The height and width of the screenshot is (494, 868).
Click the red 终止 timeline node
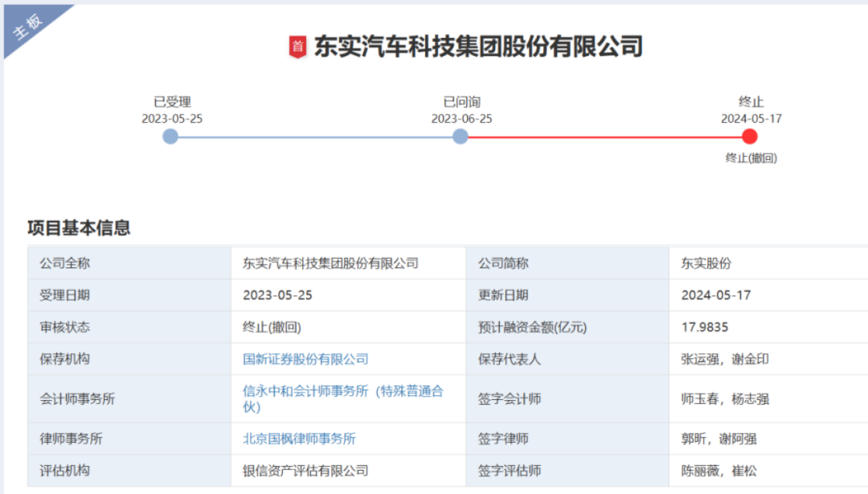pyautogui.click(x=750, y=137)
